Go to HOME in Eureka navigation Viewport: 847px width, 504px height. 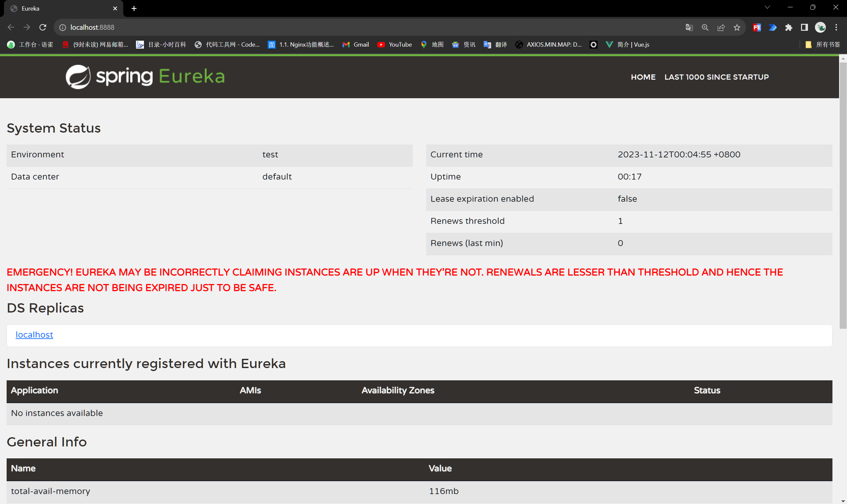(643, 77)
